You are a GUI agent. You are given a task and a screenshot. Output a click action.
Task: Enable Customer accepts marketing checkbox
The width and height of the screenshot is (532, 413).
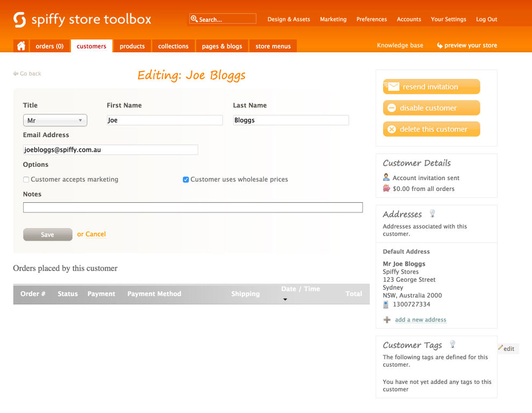click(26, 179)
